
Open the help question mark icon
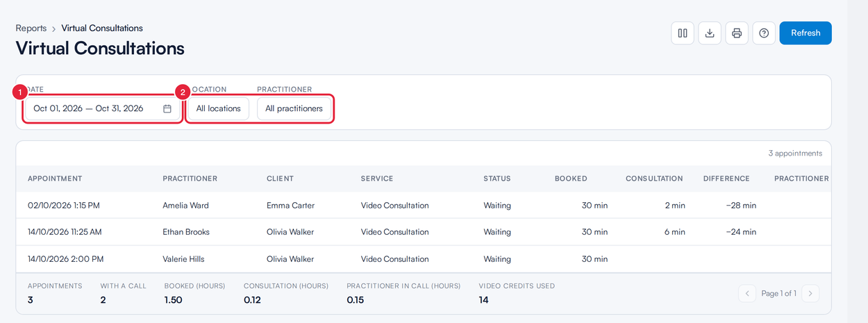[764, 33]
